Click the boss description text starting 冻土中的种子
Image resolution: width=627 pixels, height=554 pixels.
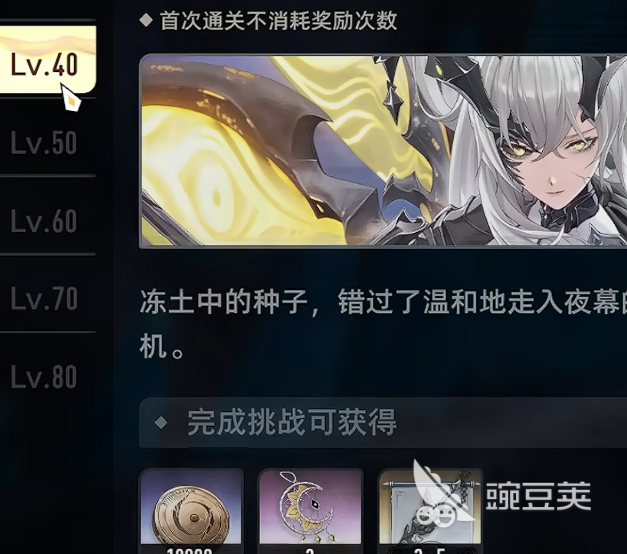click(383, 324)
